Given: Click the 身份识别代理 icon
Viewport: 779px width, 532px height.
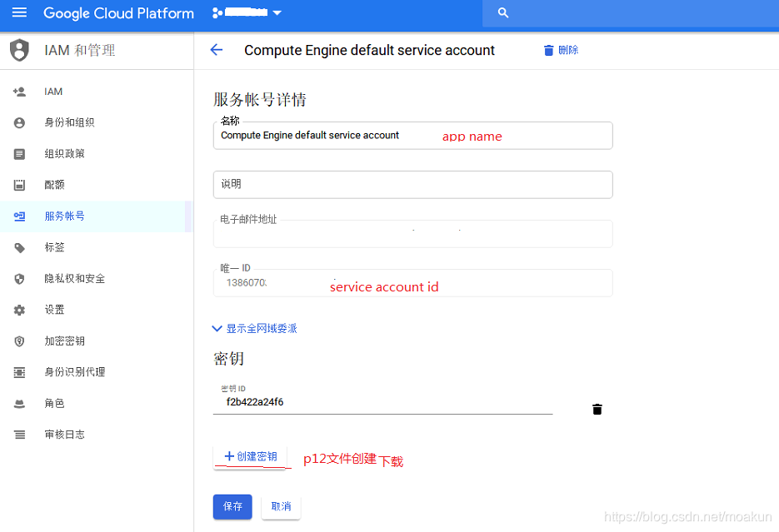Looking at the screenshot, I should (x=19, y=372).
